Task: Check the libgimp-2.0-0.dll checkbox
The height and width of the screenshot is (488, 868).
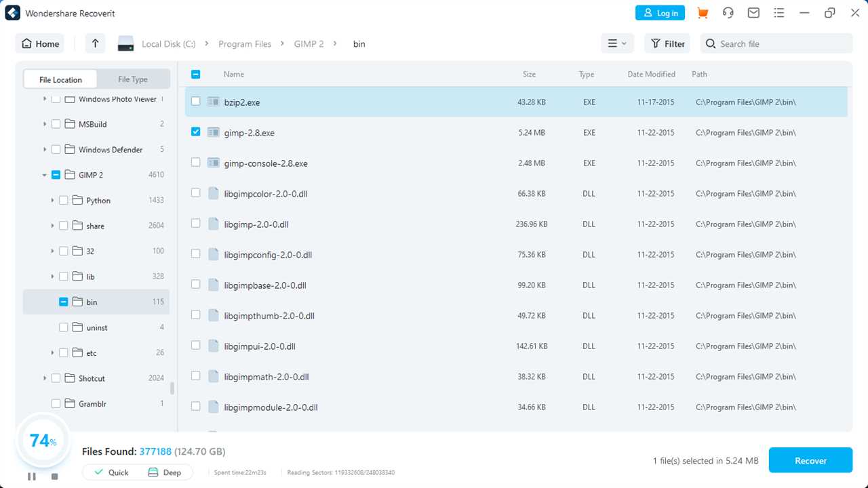Action: point(195,223)
